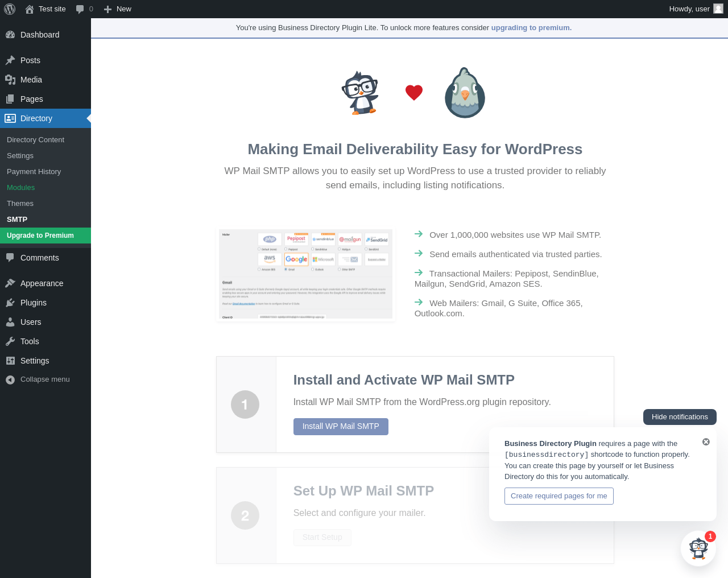Open the penguin mascot notification bubble
This screenshot has height=578, width=728.
(x=698, y=548)
